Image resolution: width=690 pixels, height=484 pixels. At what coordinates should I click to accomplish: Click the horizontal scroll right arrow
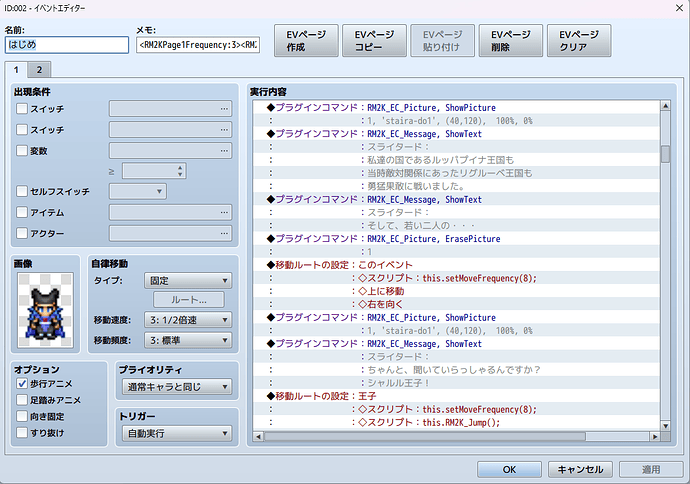655,436
